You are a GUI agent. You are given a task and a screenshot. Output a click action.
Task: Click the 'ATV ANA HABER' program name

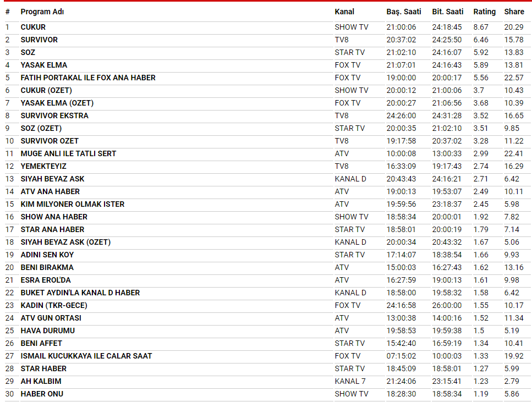[x=50, y=192]
